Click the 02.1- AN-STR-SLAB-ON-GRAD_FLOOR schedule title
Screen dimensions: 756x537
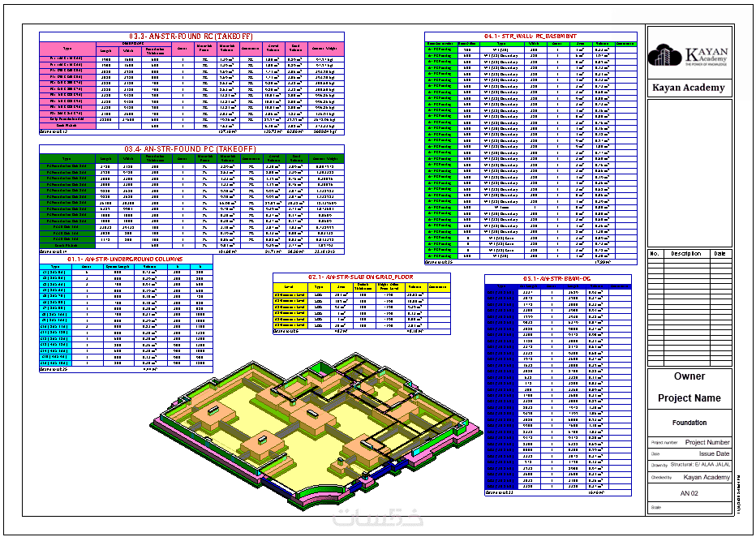point(361,277)
